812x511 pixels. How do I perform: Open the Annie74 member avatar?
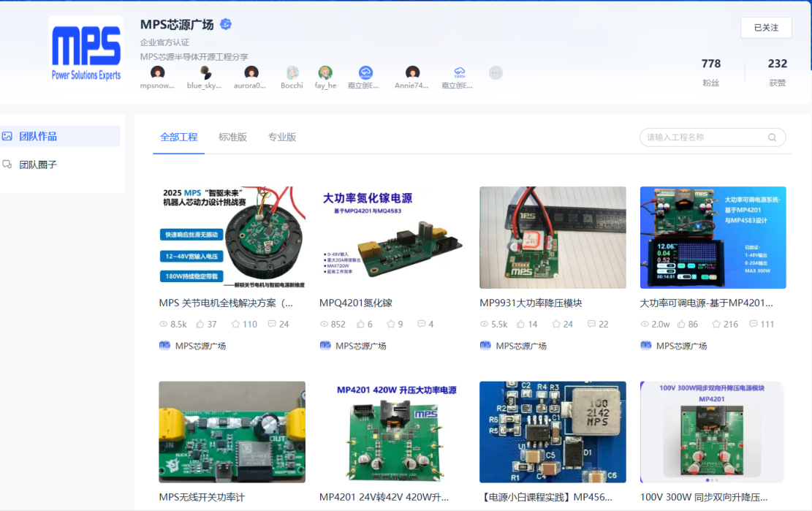click(412, 72)
